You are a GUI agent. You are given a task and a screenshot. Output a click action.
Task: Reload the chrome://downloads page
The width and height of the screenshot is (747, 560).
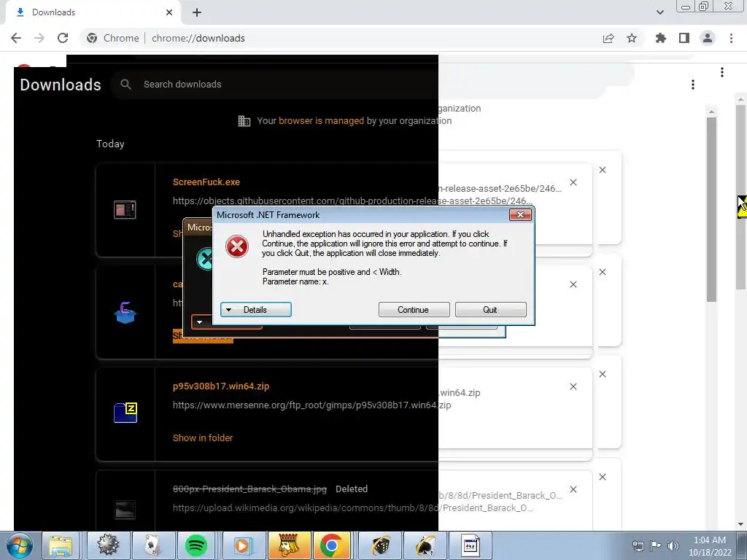pos(63,38)
